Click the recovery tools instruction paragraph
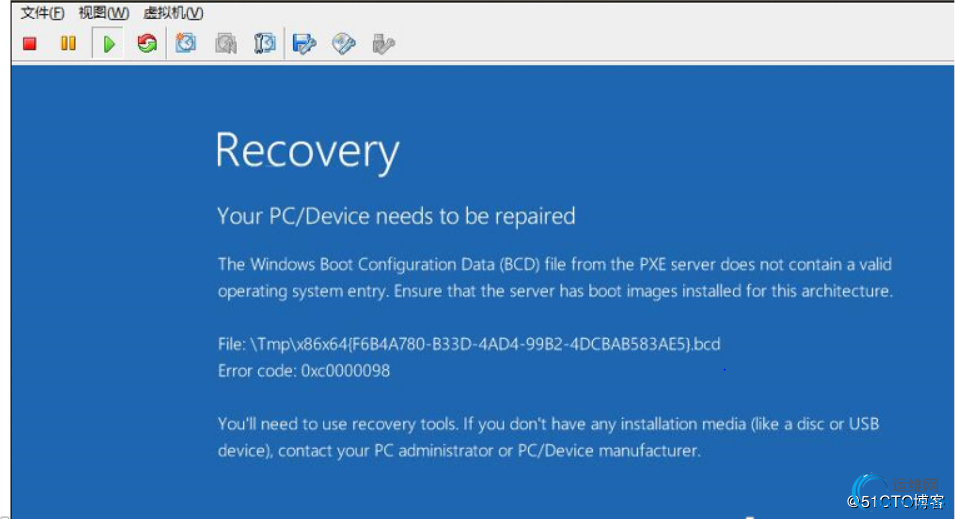Viewport: 955px width, 519px height. pos(548,437)
